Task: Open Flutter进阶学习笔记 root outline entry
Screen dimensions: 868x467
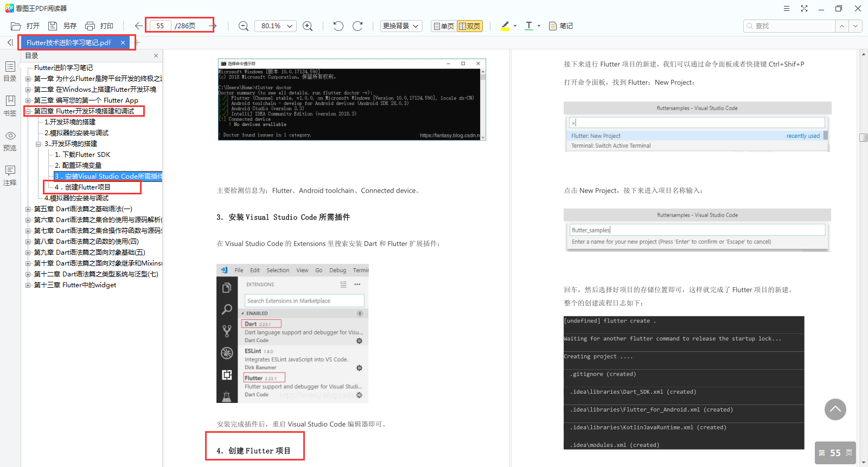Action: pos(63,68)
